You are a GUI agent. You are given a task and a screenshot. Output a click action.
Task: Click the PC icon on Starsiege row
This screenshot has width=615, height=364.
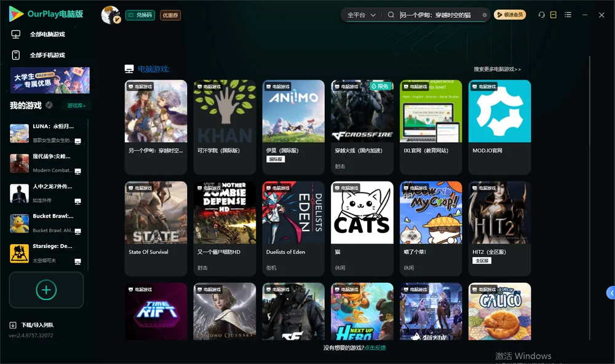[77, 262]
